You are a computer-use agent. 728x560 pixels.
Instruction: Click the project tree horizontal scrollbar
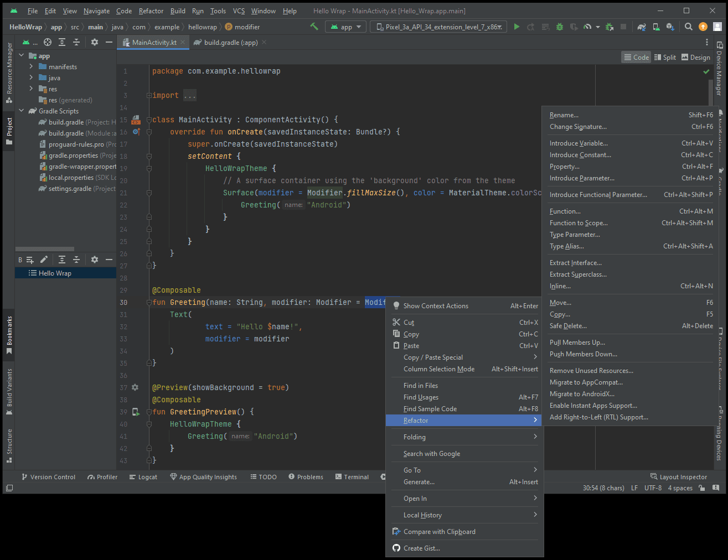[x=45, y=249]
